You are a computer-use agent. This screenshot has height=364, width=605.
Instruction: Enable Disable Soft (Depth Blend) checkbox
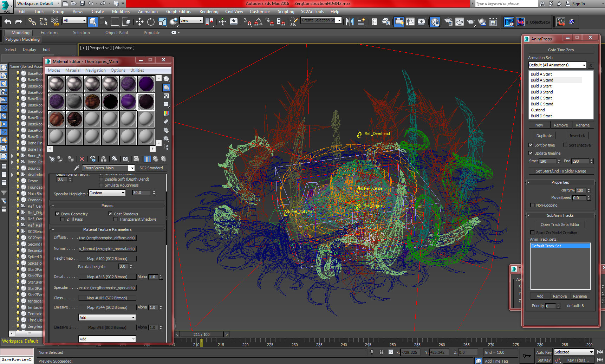tap(101, 179)
